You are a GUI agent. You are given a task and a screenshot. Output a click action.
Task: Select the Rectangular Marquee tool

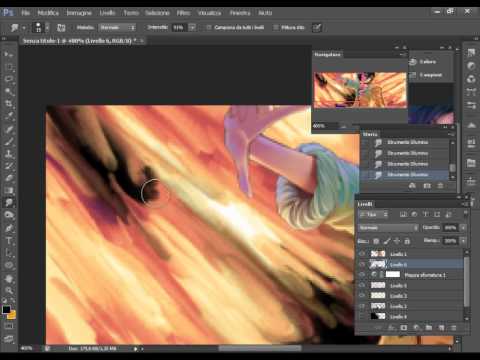9,67
